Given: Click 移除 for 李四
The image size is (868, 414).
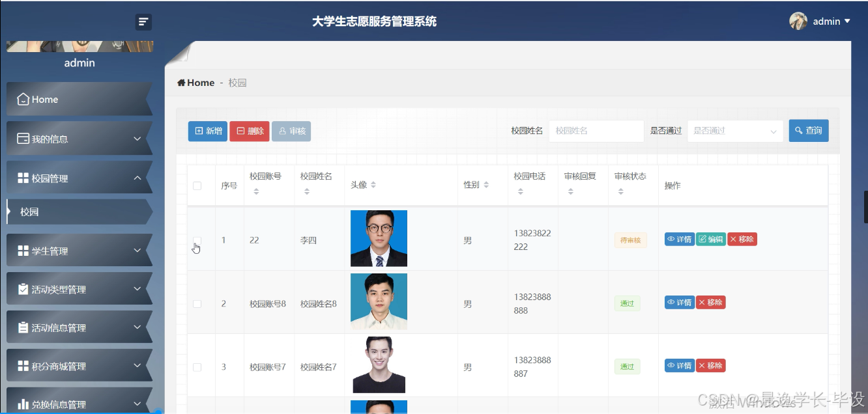Looking at the screenshot, I should (742, 240).
